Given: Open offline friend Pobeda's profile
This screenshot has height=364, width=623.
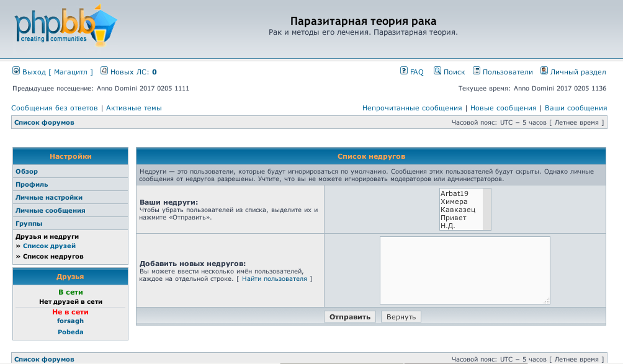Looking at the screenshot, I should pyautogui.click(x=70, y=332).
